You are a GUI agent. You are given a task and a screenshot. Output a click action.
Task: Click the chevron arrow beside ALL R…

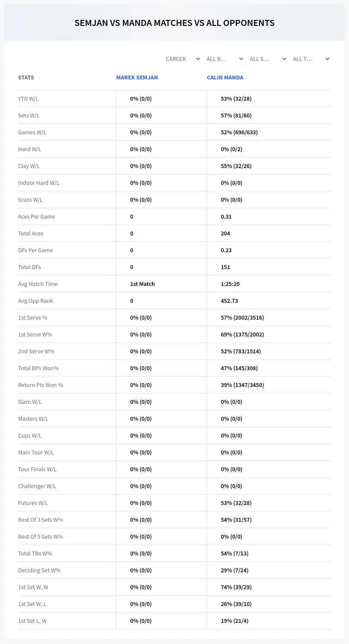pyautogui.click(x=241, y=59)
